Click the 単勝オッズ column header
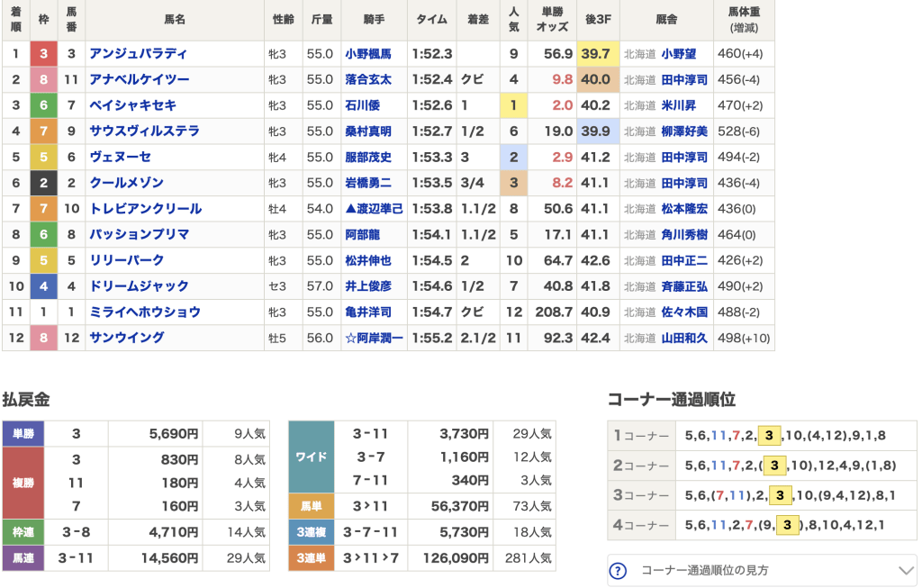 coord(552,20)
